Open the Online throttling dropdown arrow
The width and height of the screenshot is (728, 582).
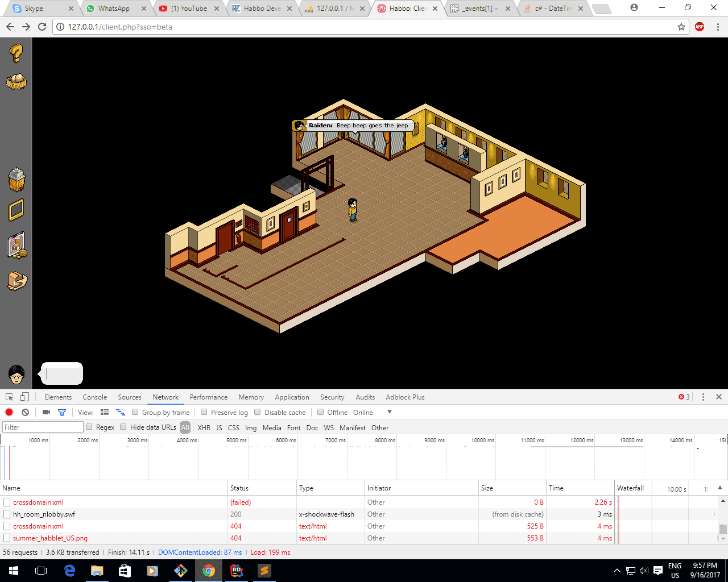click(390, 412)
